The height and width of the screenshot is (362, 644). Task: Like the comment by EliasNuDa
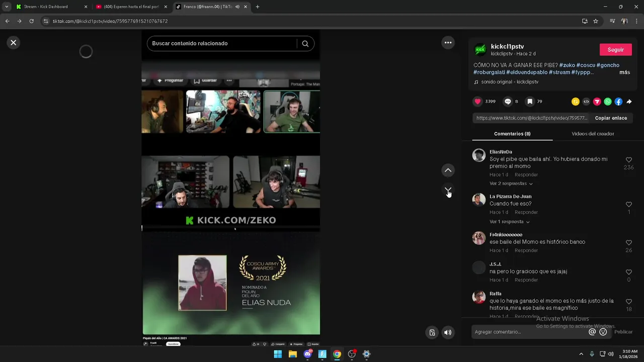pos(628,160)
